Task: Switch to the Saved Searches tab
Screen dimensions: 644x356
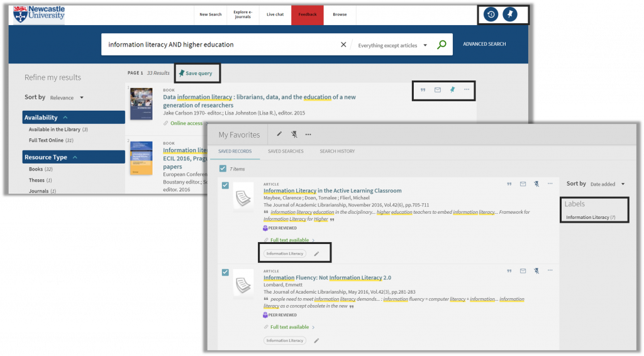Action: (x=286, y=152)
